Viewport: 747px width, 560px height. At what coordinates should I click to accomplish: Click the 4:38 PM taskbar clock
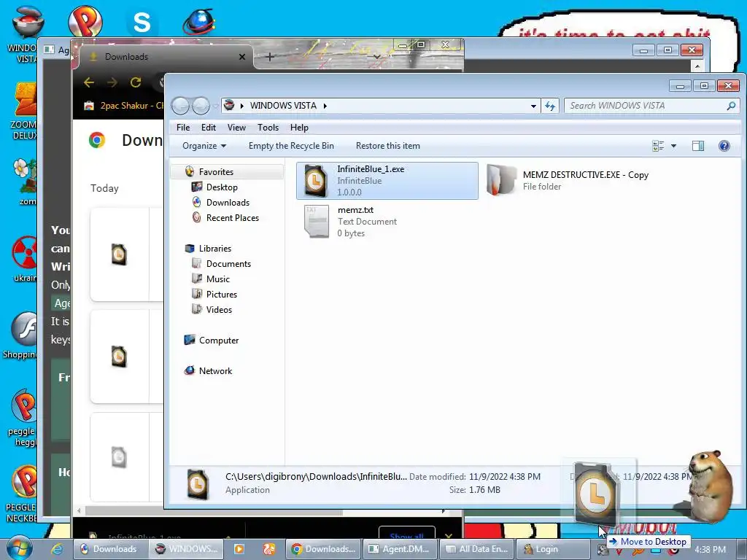710,550
